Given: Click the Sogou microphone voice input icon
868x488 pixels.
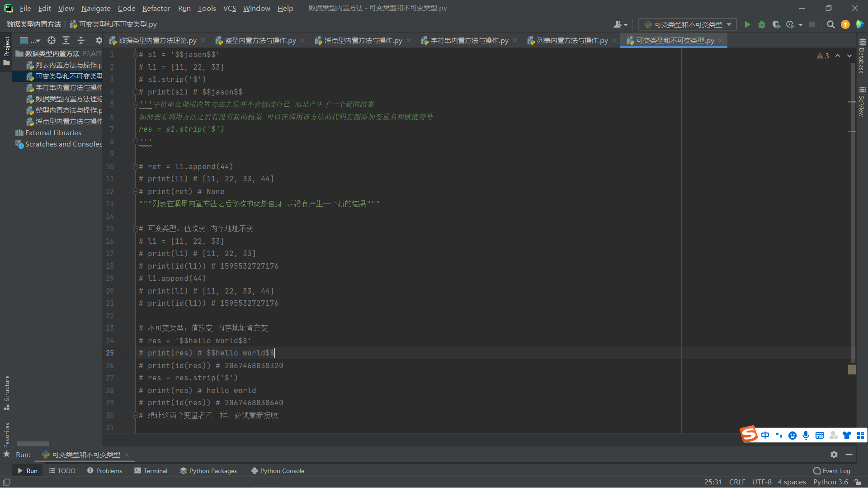Looking at the screenshot, I should coord(806,435).
